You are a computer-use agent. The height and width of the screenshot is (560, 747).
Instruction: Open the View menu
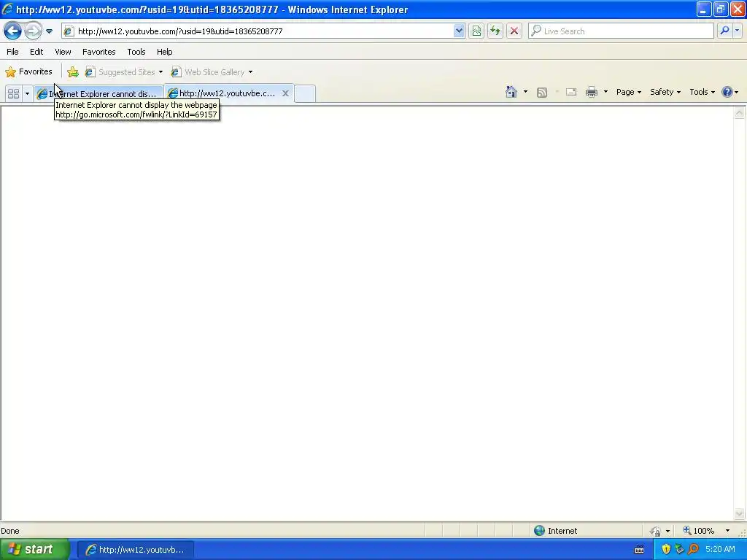coord(63,52)
